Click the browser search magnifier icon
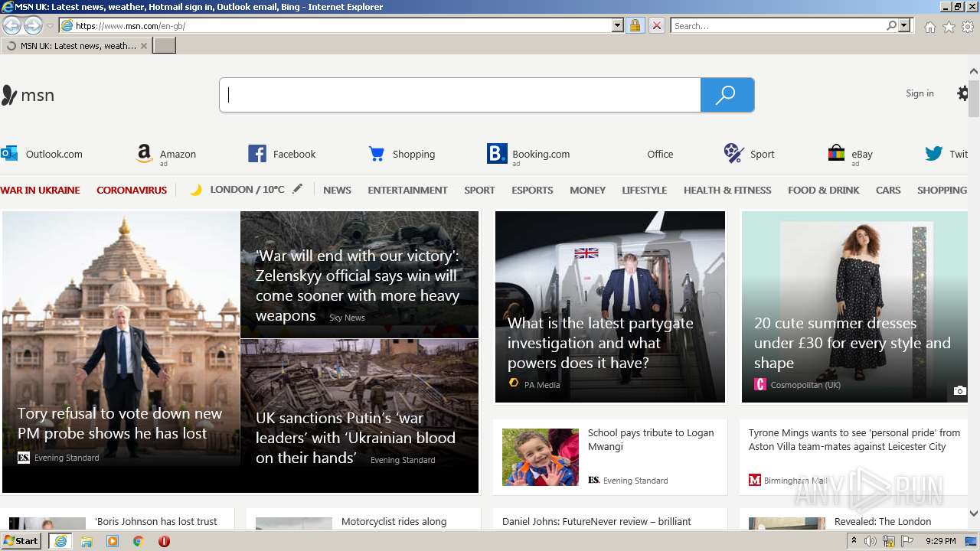The width and height of the screenshot is (980, 551). click(891, 25)
